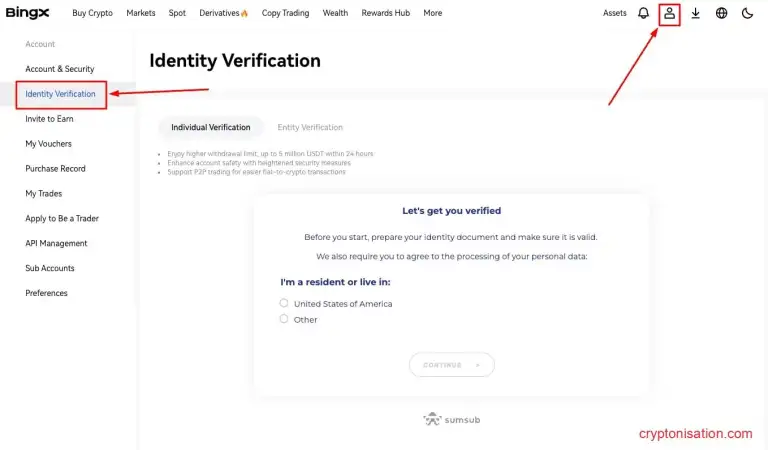Select United States of America radio option
This screenshot has height=450, width=768.
click(284, 303)
